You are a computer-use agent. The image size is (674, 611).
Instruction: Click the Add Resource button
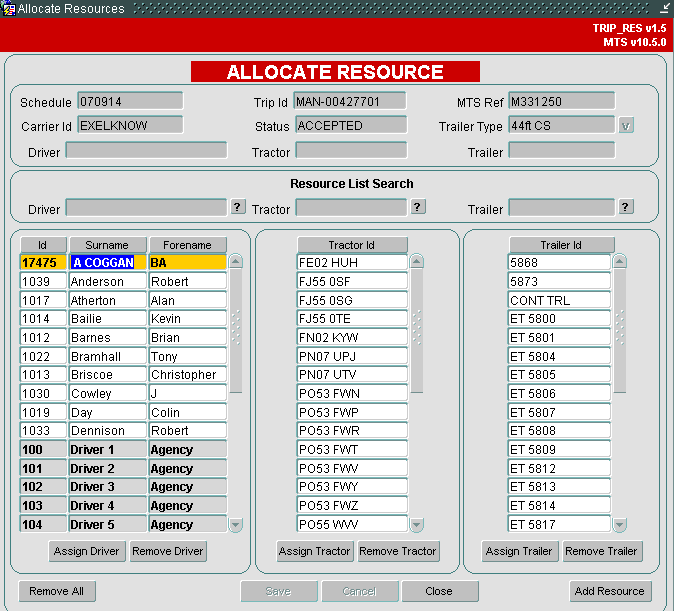[x=610, y=591]
